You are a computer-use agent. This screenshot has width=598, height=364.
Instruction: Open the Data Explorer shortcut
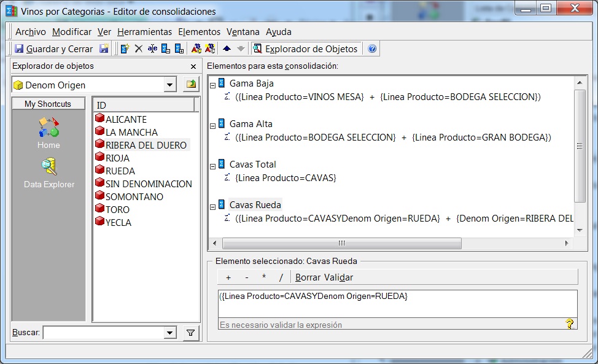pos(49,172)
